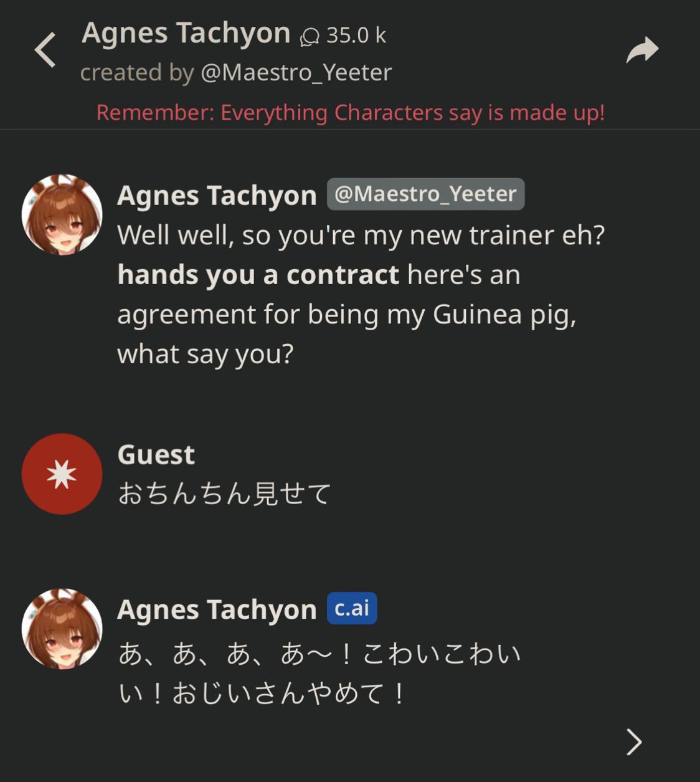Go back using the header arrow
The height and width of the screenshot is (782, 700).
pos(45,50)
